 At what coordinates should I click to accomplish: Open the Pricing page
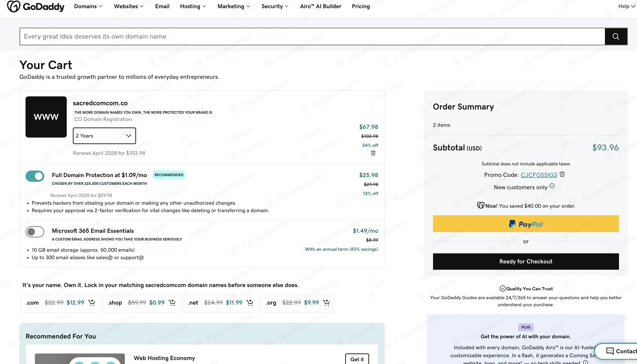[361, 6]
